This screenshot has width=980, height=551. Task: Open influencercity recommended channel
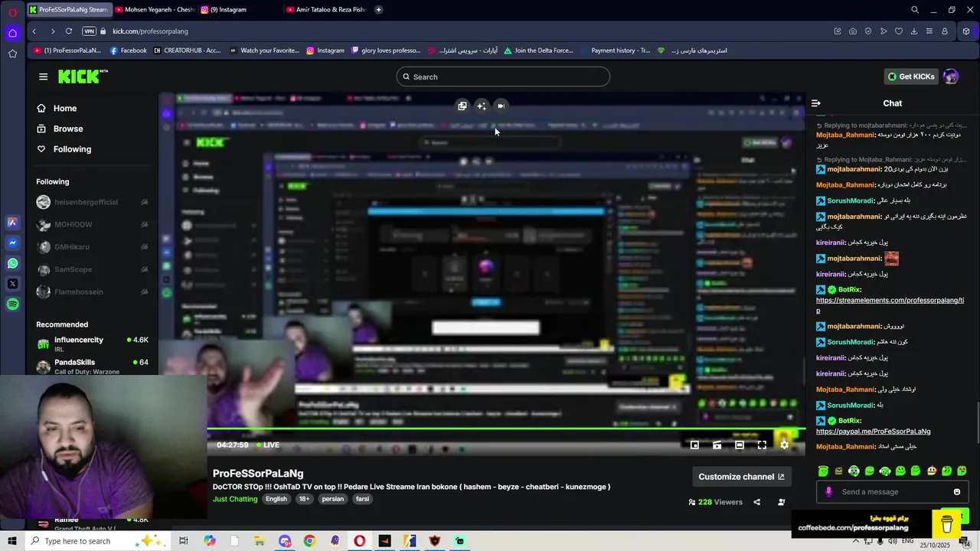[92, 344]
